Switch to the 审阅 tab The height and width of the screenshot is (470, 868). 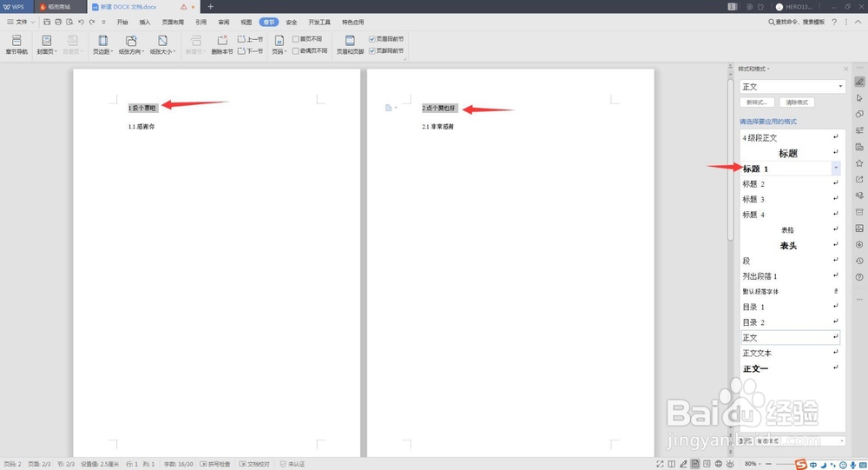[224, 23]
